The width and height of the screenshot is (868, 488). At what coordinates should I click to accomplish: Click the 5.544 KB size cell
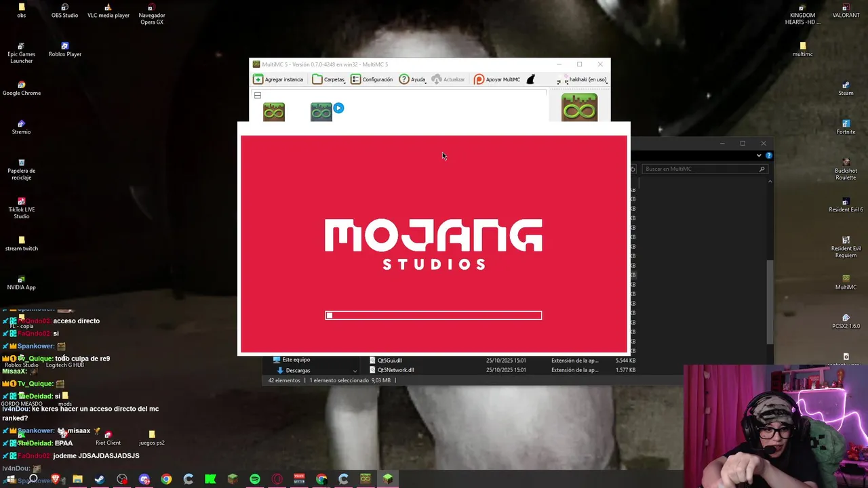point(625,361)
